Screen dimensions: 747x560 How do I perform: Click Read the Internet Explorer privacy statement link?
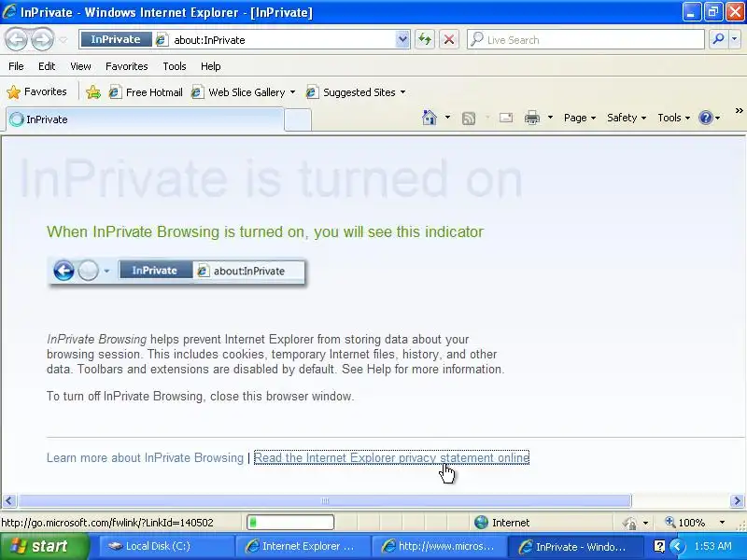[391, 457]
